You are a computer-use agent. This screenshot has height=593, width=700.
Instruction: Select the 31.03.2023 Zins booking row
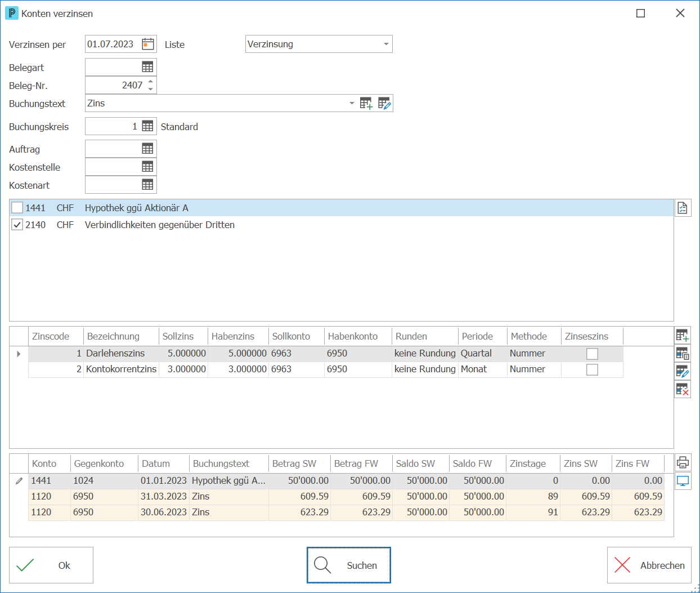(x=346, y=497)
